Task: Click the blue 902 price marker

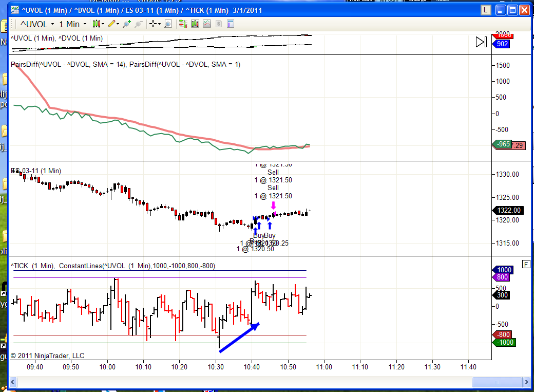Action: (x=501, y=44)
